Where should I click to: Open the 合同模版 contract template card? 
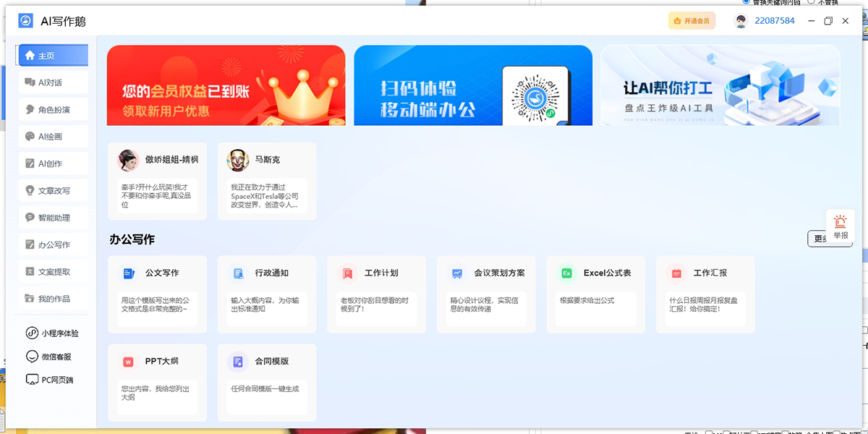pyautogui.click(x=266, y=383)
